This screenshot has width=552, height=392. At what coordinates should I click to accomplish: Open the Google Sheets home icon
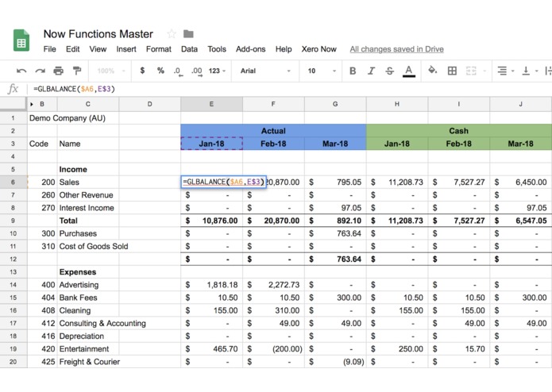click(21, 40)
